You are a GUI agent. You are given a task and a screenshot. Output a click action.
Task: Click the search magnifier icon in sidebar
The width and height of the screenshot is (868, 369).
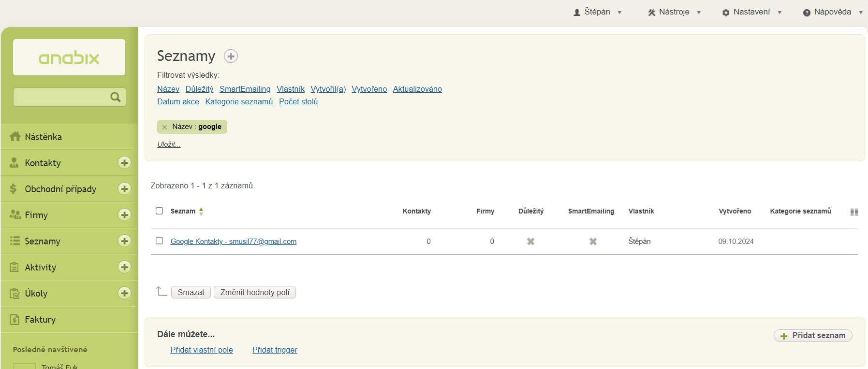pos(115,97)
